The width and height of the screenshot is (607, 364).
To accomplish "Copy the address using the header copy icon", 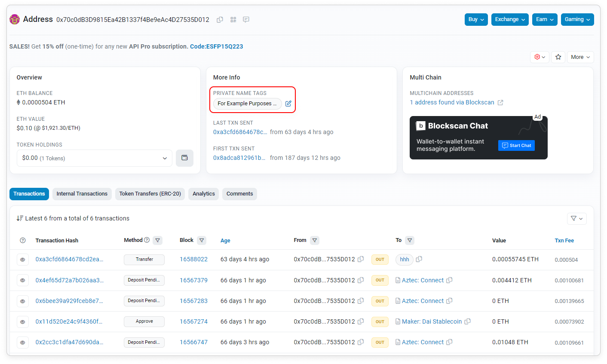I will [220, 20].
